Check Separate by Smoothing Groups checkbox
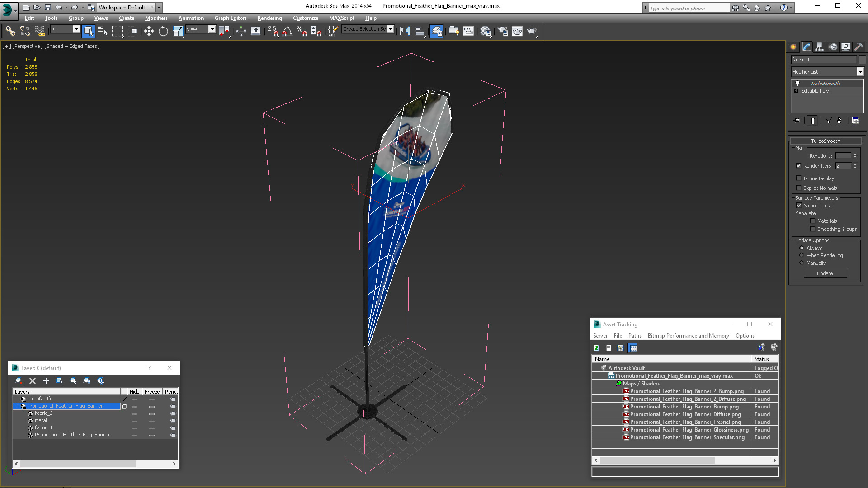The width and height of the screenshot is (868, 488). tap(812, 229)
